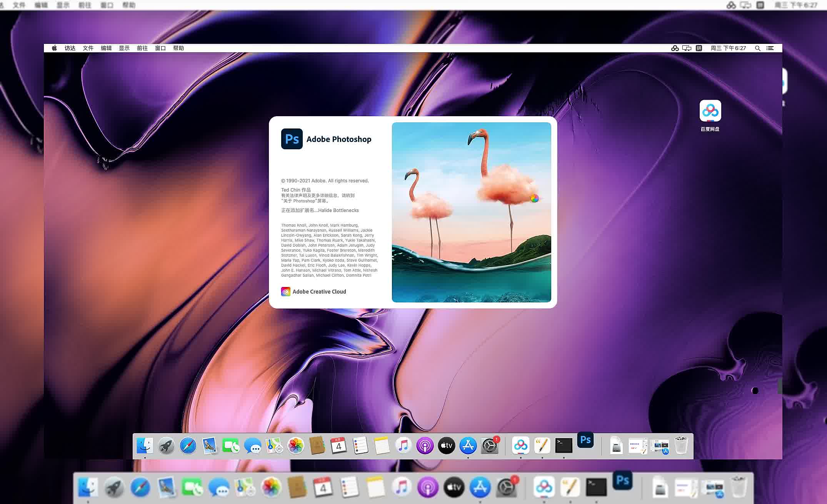
Task: Open Notes yellow pad in sharp dock
Action: (382, 446)
